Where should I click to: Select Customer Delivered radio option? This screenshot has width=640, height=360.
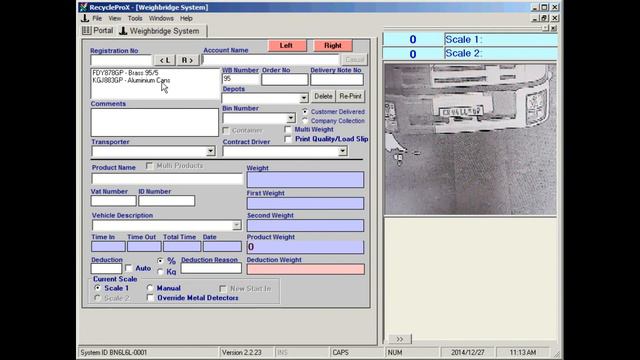coord(305,111)
